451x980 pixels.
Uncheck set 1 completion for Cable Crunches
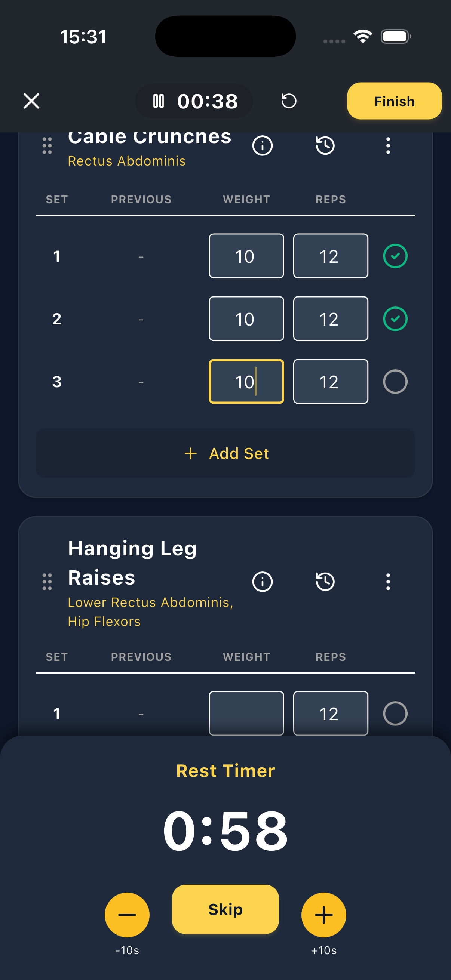tap(395, 256)
